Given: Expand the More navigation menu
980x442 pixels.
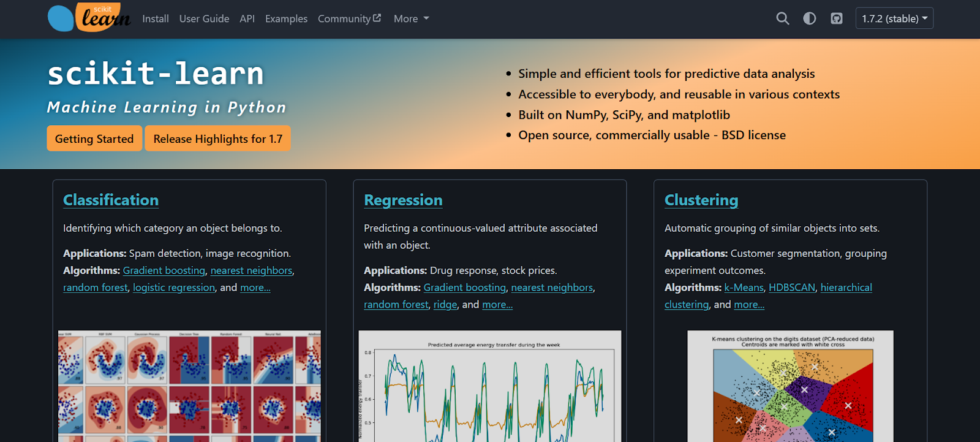Looking at the screenshot, I should click(x=411, y=18).
